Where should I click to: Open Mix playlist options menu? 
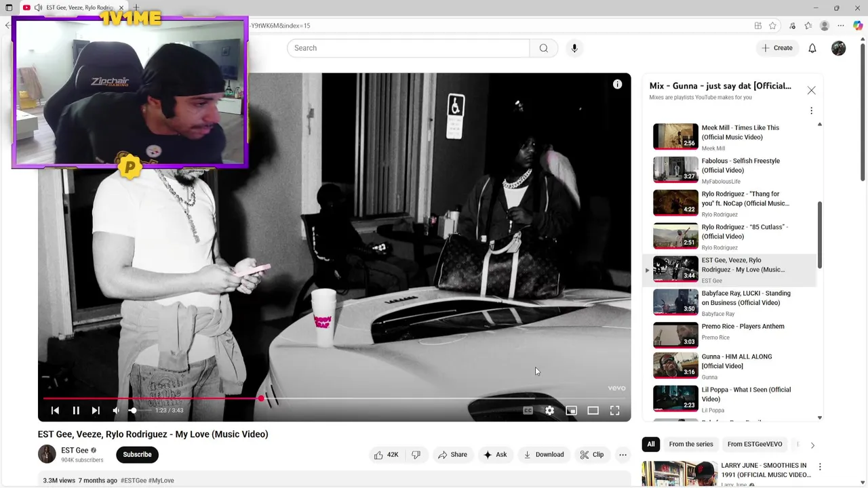click(x=811, y=110)
